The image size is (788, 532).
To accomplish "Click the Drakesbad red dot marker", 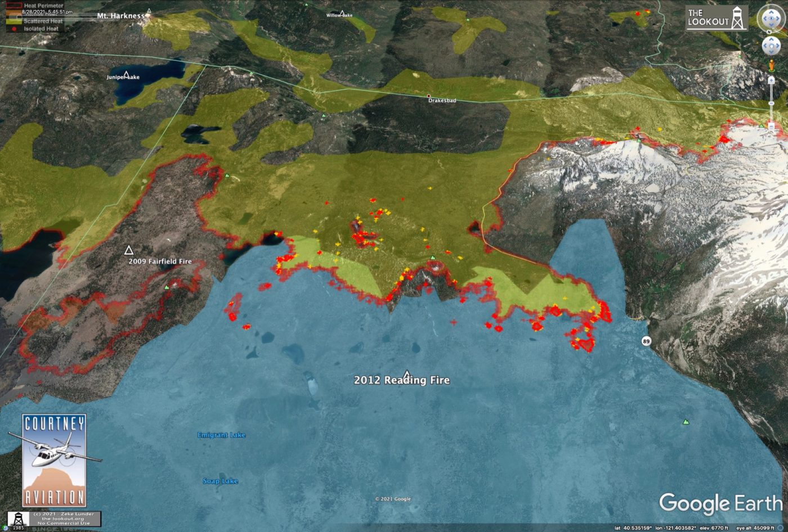I will click(x=429, y=96).
